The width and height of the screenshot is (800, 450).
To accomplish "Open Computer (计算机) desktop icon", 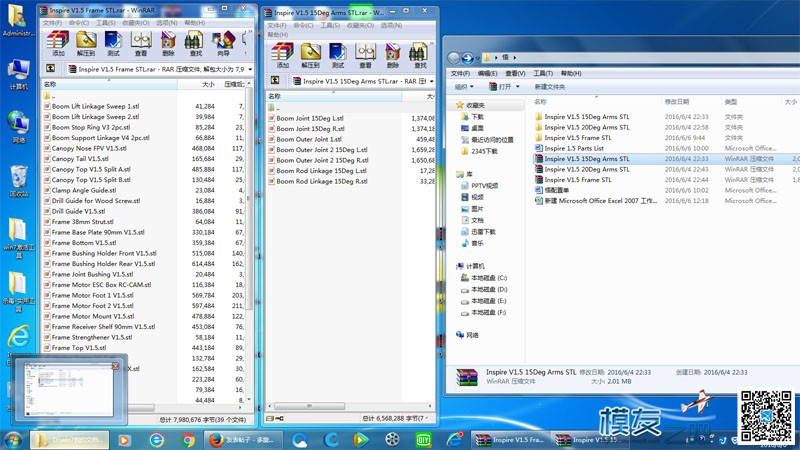I will pos(18,74).
